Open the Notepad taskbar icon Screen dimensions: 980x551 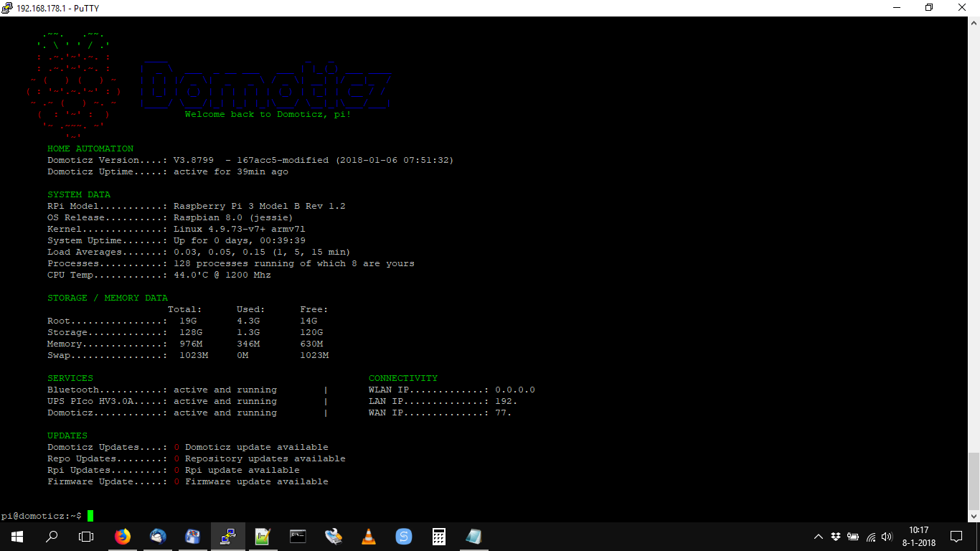point(473,536)
